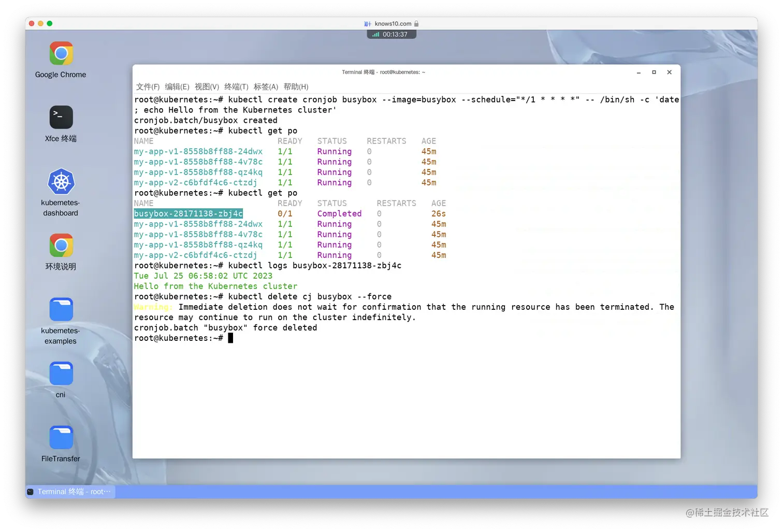Open the 环境说明 desktop icon
The image size is (783, 532).
coord(61,246)
